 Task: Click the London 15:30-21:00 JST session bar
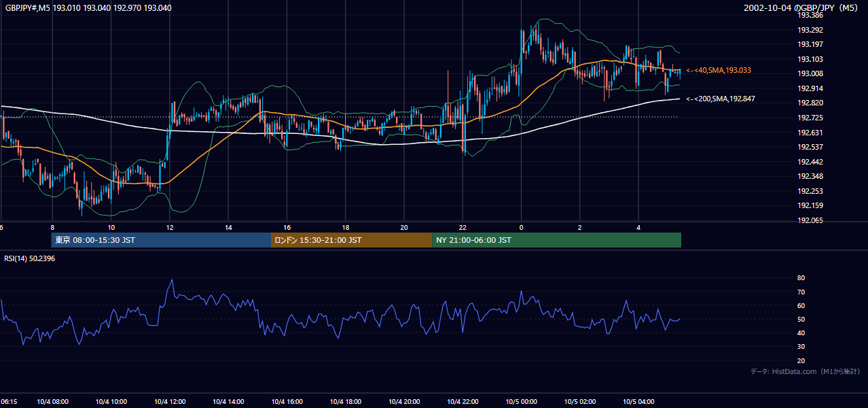tap(351, 240)
